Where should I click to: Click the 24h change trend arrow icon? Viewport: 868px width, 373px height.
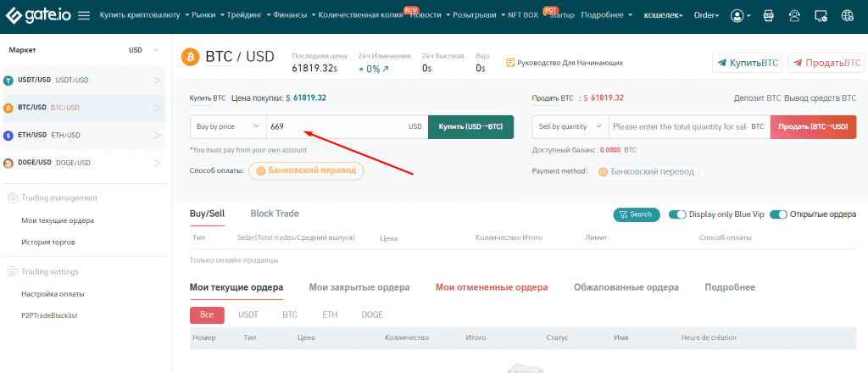click(x=386, y=69)
